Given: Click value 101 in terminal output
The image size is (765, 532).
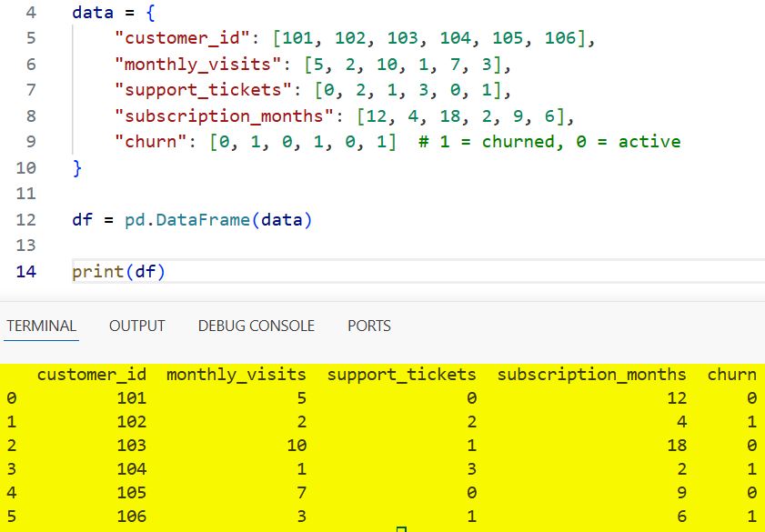Looking at the screenshot, I should tap(132, 398).
